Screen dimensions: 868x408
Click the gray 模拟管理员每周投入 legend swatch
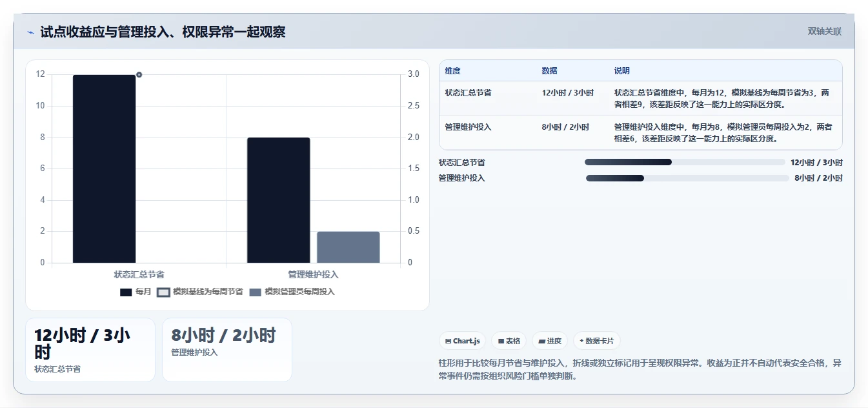(255, 292)
